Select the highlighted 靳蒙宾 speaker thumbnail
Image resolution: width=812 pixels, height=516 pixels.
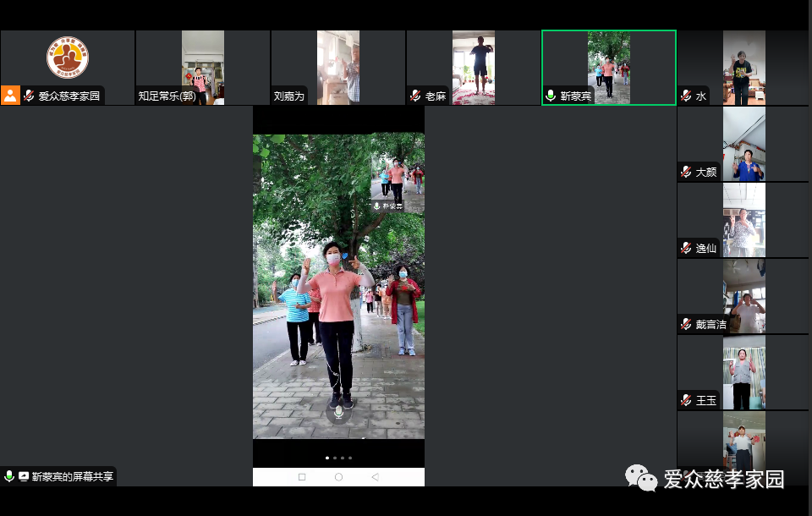coord(609,68)
